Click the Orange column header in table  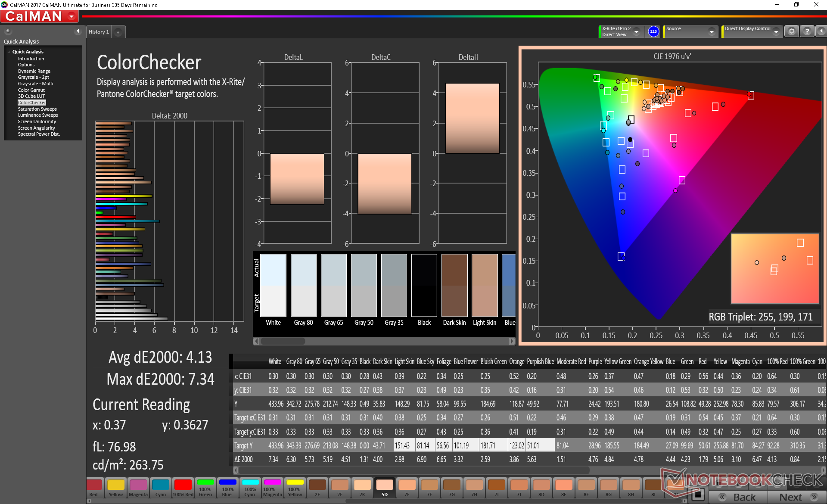click(x=516, y=362)
